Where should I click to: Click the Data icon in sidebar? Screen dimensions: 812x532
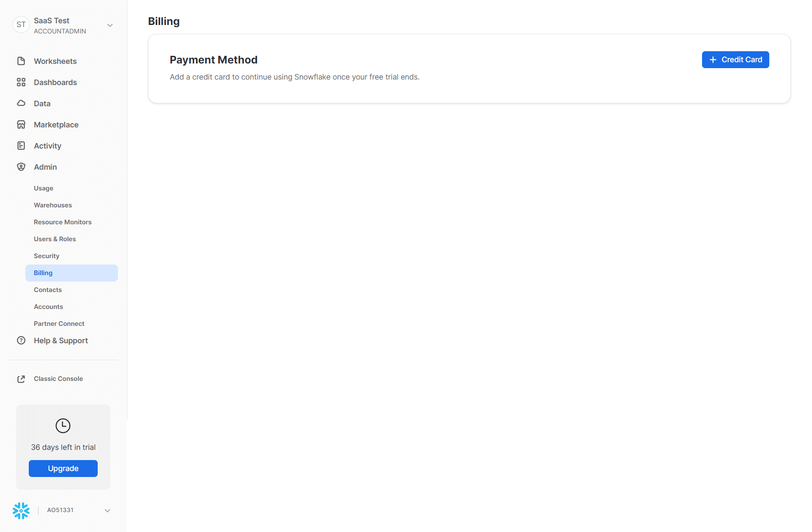(x=20, y=103)
